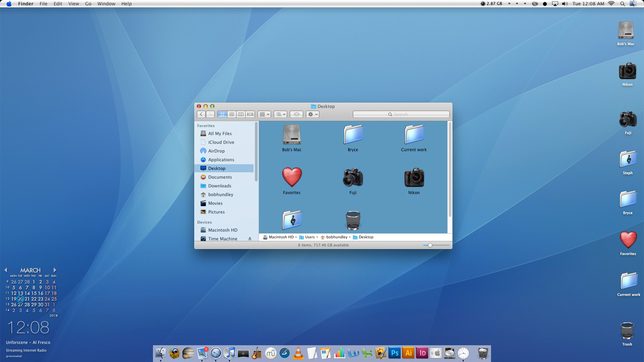Screen dimensions: 644x362
Task: Switch Finder to Cover Flow view
Action: click(x=250, y=114)
